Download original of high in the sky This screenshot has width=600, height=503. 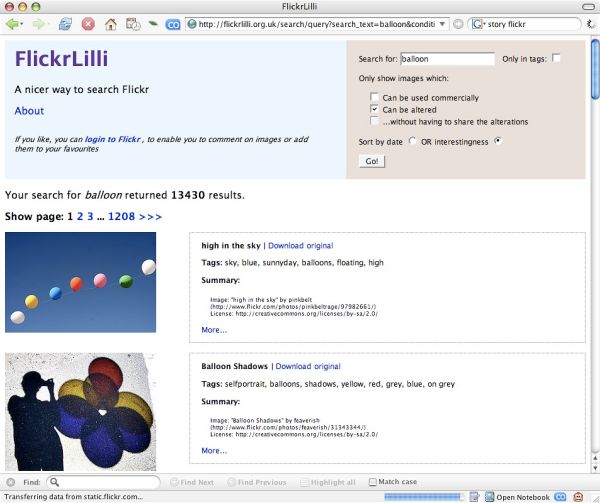301,246
